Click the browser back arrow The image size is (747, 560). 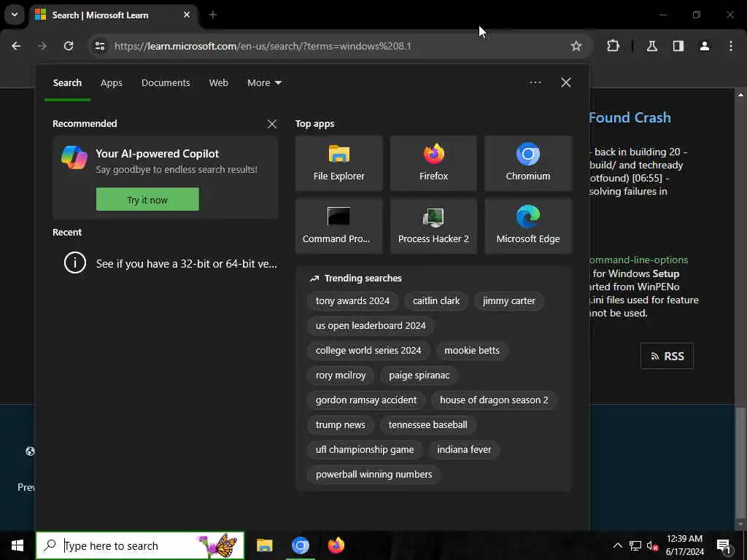click(x=16, y=46)
